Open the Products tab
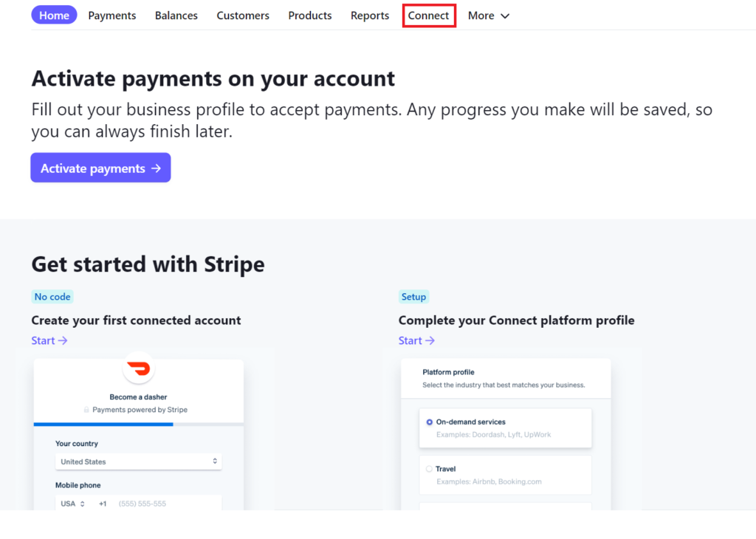 (x=309, y=15)
